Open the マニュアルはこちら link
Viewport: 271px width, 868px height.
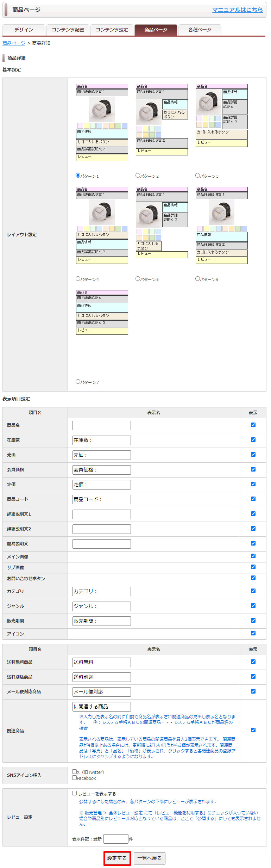(x=237, y=10)
